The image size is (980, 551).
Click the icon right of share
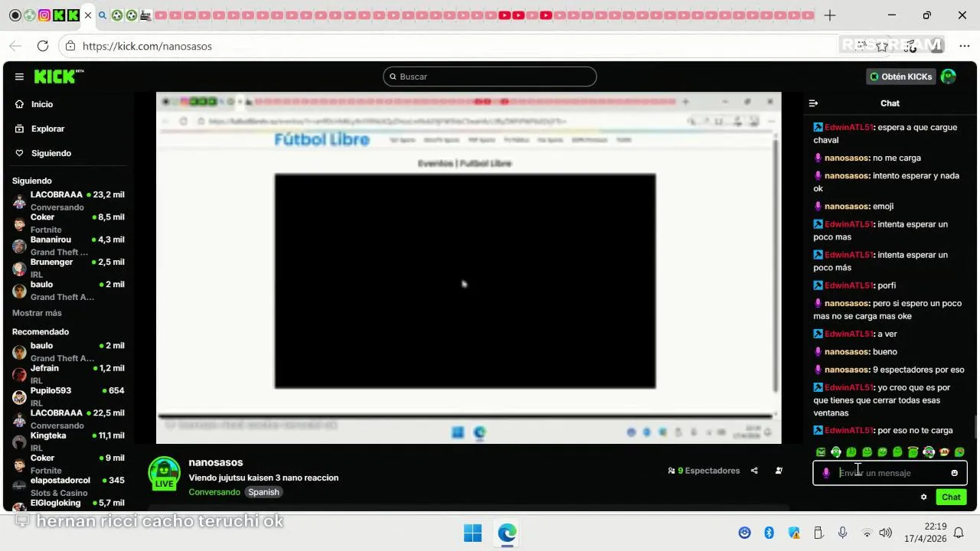[x=779, y=471]
